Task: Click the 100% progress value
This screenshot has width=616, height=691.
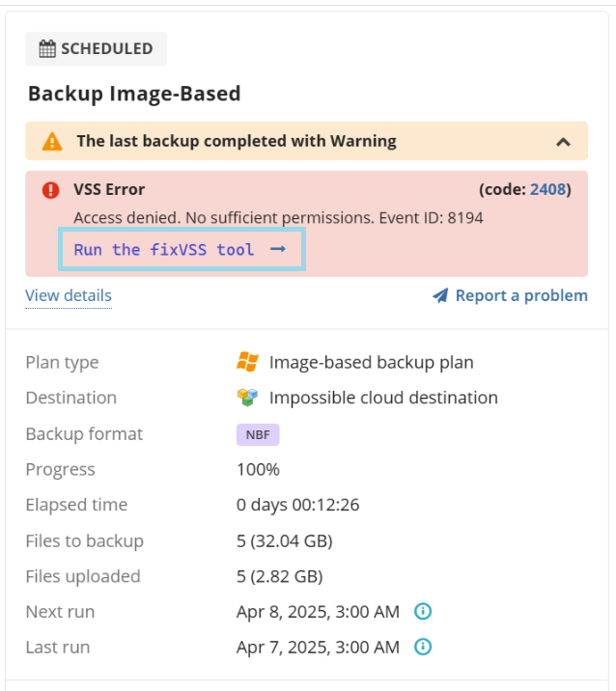Action: [258, 470]
